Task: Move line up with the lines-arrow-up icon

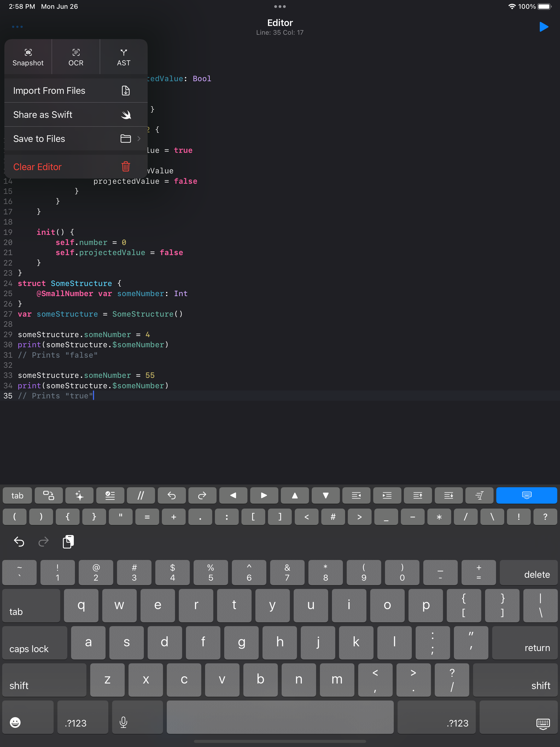Action: [418, 496]
